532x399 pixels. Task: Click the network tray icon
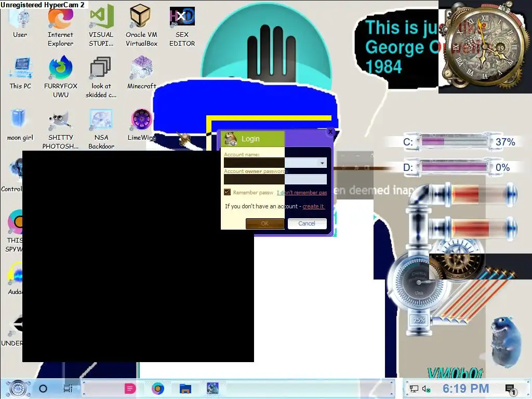point(414,389)
